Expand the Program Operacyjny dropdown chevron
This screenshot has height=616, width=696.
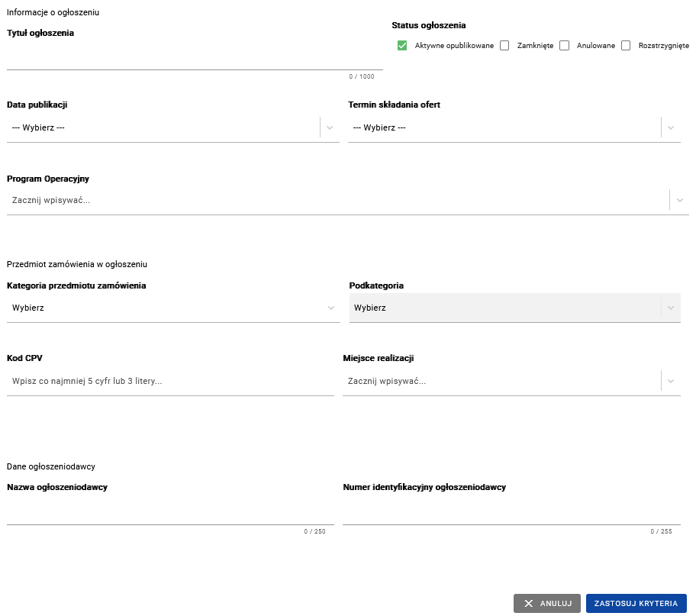coord(679,201)
